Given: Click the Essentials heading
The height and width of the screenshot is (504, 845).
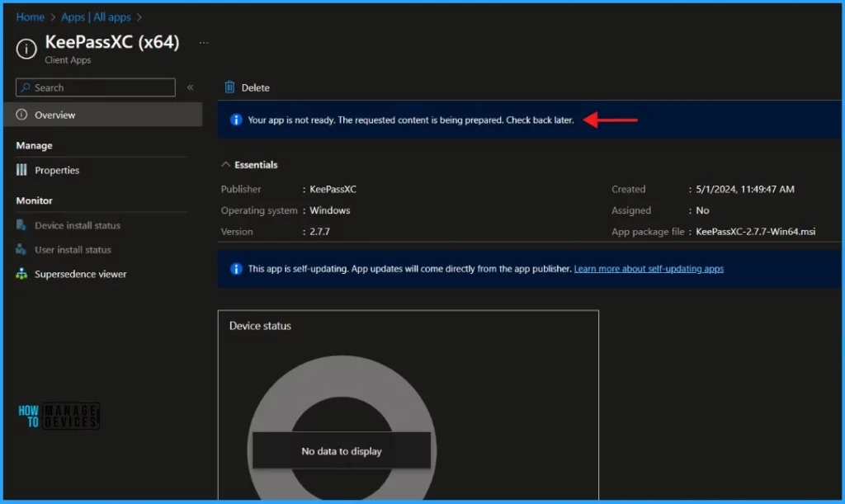Looking at the screenshot, I should [x=256, y=165].
